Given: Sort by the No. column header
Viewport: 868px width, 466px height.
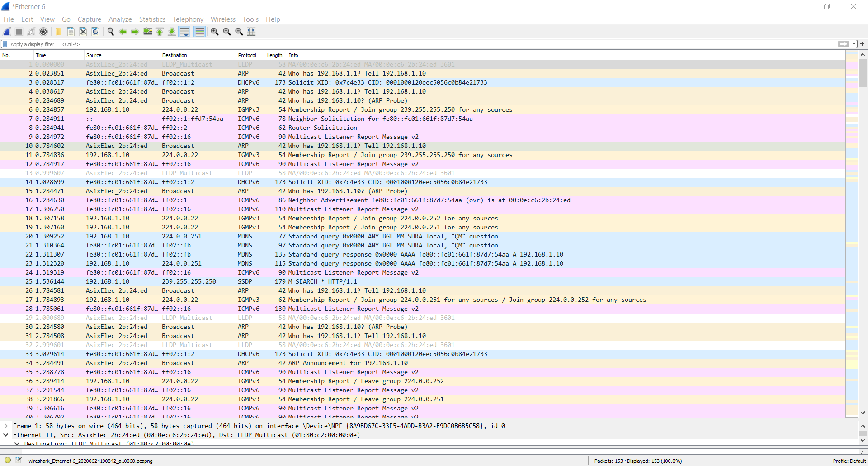Looking at the screenshot, I should tap(17, 55).
